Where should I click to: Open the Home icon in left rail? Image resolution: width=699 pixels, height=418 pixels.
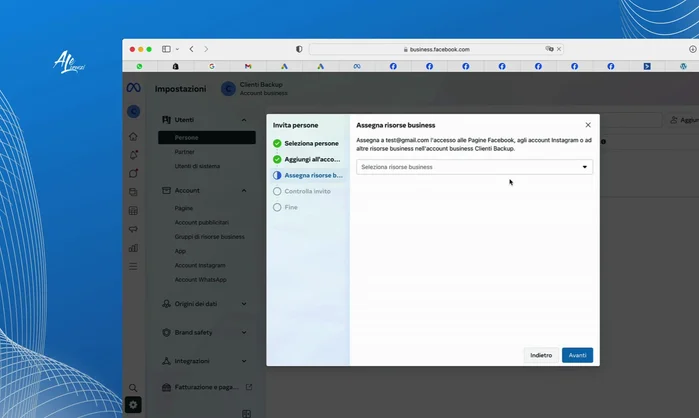coord(133,136)
